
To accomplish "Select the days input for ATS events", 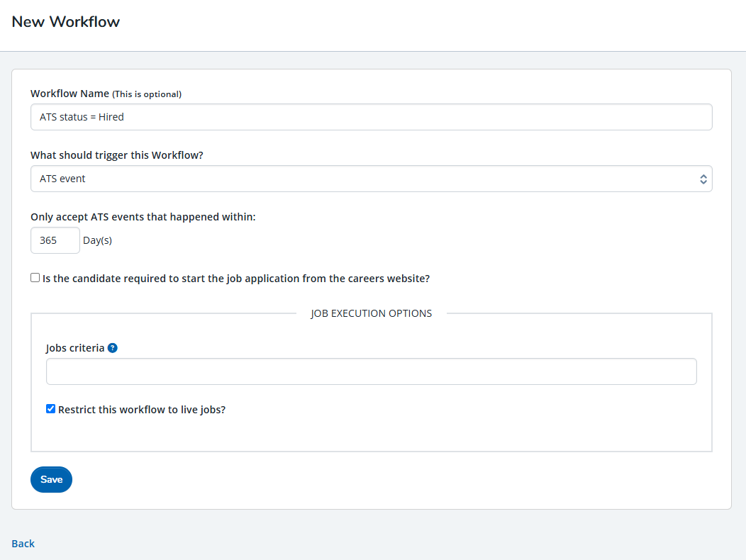I will (55, 240).
